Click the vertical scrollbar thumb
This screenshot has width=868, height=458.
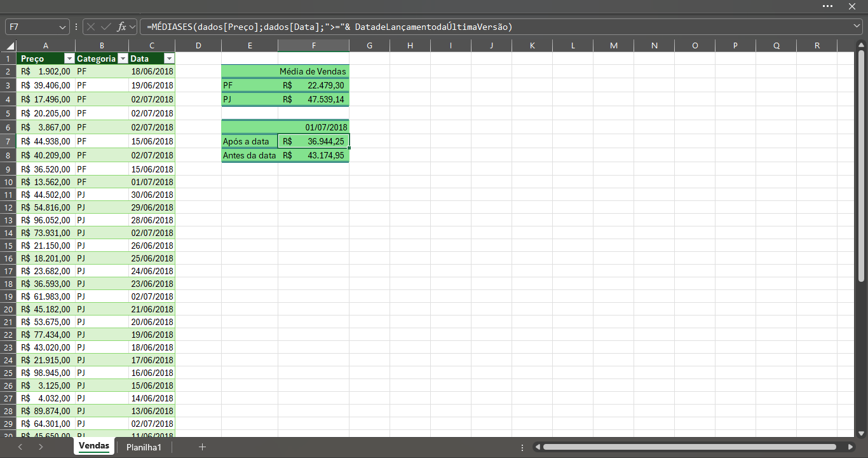click(862, 167)
